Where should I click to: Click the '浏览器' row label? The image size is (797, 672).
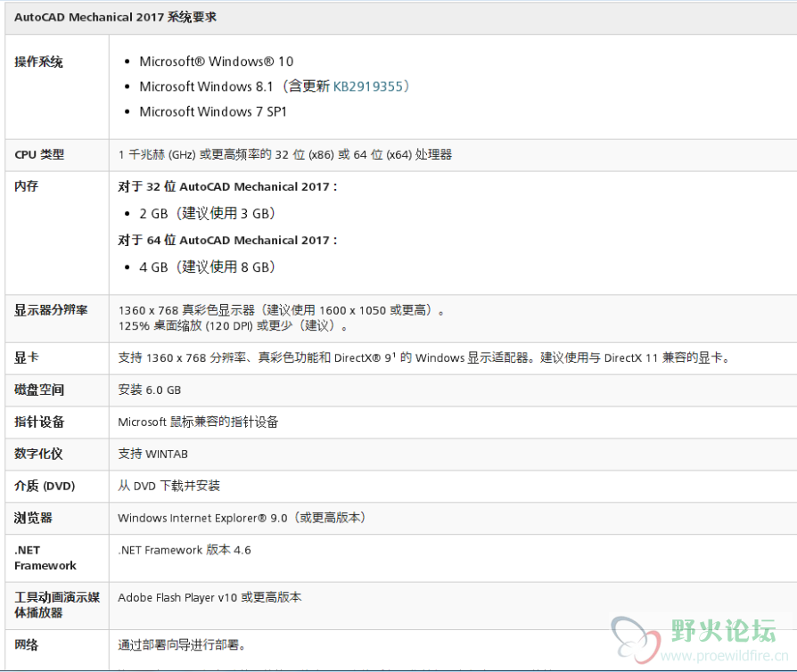click(33, 518)
